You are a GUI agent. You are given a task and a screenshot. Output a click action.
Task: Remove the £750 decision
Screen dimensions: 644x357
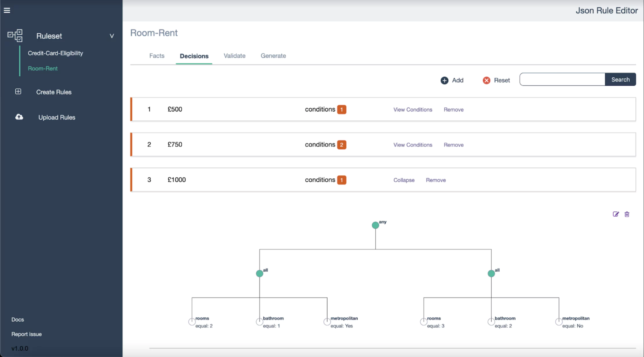click(x=453, y=145)
